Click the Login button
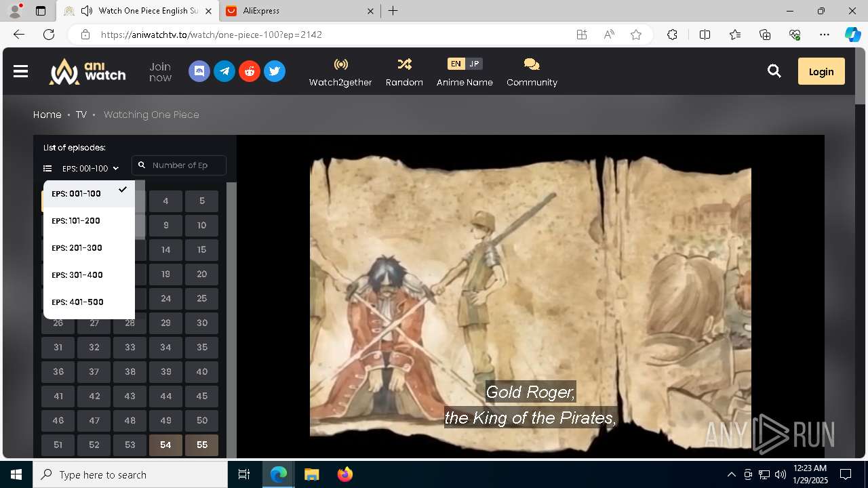 pos(821,71)
